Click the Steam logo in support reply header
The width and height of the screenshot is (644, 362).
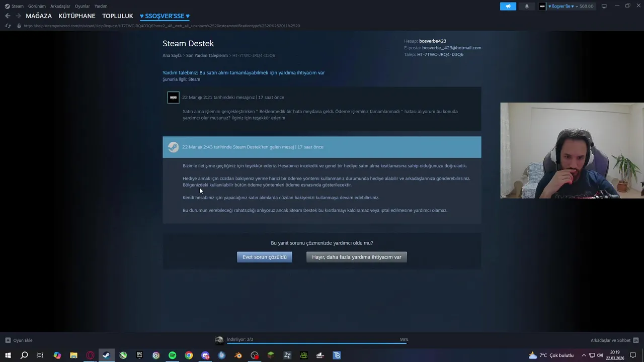pos(173,147)
